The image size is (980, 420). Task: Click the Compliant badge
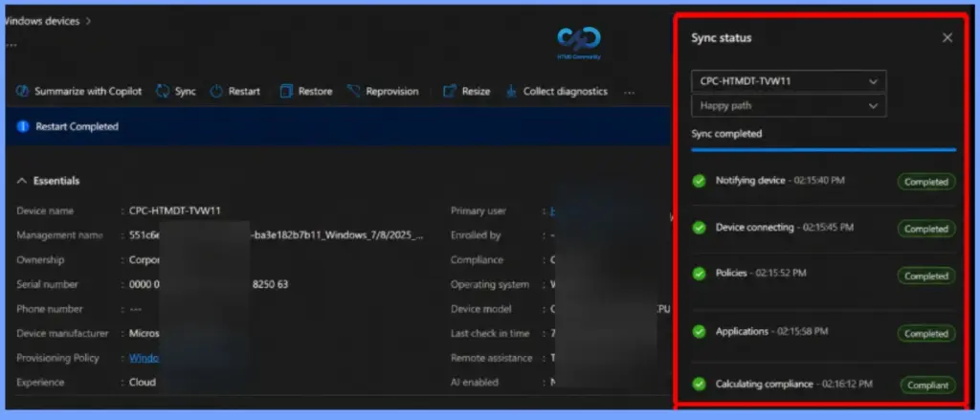[x=928, y=386]
